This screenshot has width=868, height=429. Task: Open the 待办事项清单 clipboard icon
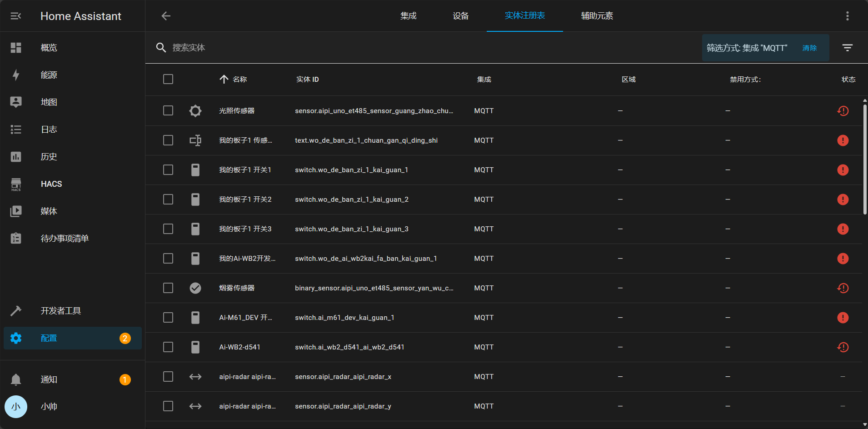click(16, 239)
